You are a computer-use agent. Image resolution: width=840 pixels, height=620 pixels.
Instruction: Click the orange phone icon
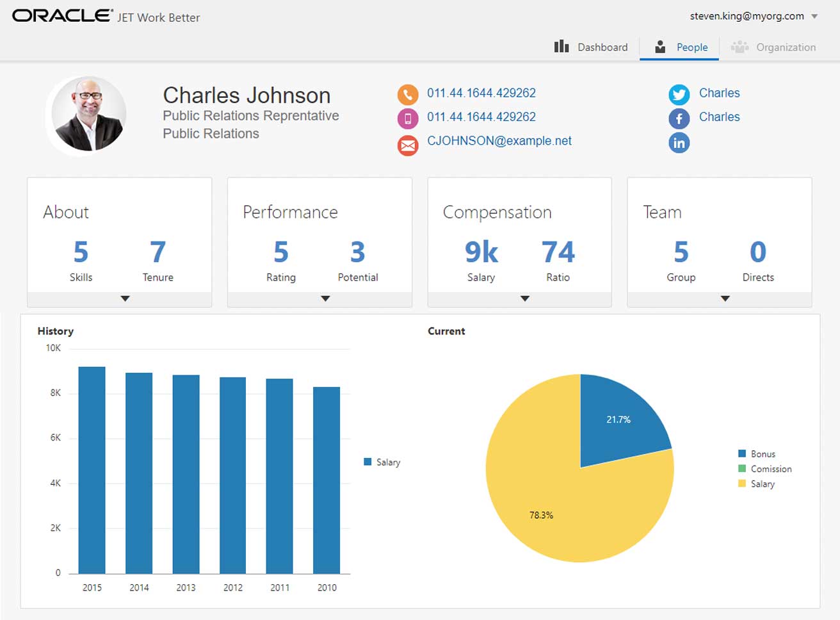pyautogui.click(x=408, y=94)
